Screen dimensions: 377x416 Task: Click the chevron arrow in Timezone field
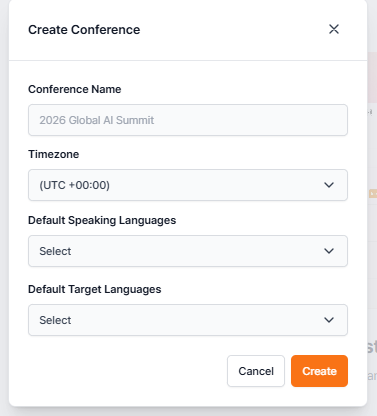[329, 185]
